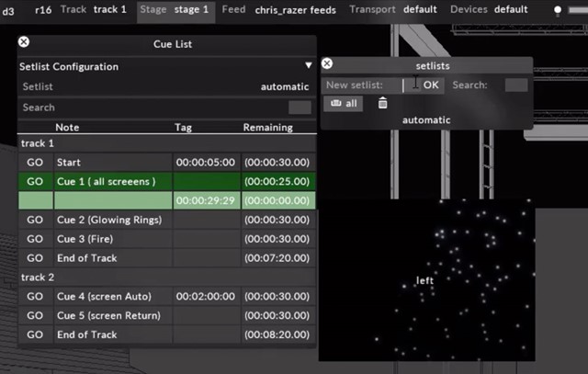Trigger GO for track 2 End of Track
The image size is (588, 374).
point(35,334)
